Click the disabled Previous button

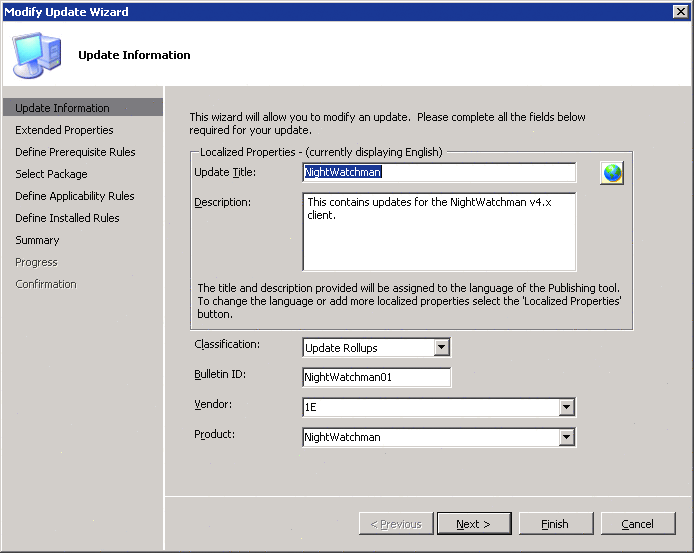coord(396,524)
